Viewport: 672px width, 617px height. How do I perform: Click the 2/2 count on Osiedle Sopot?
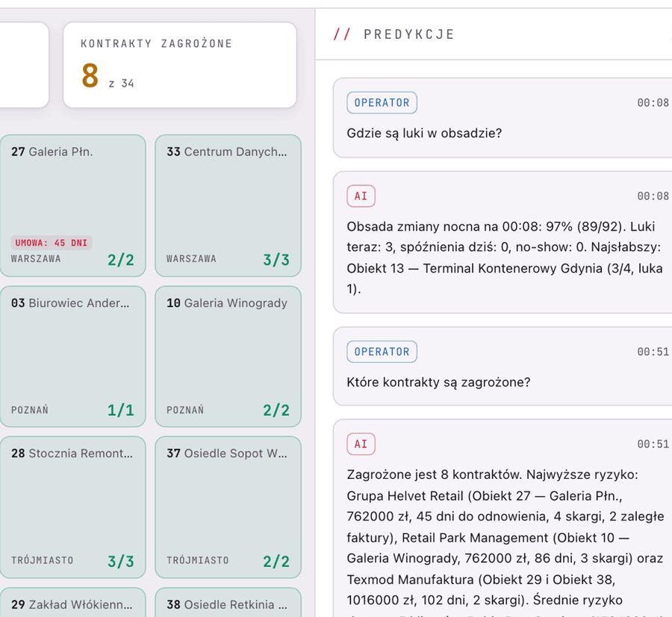coord(276,561)
